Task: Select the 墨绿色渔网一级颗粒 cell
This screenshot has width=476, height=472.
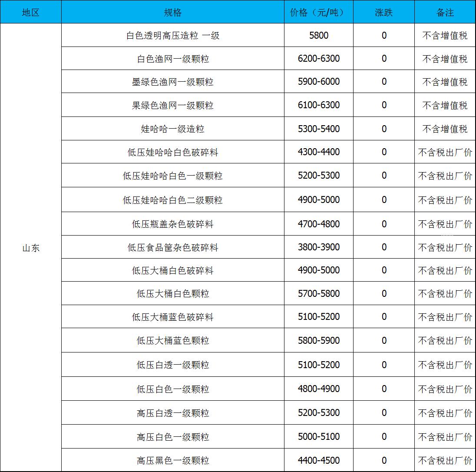Action: [172, 82]
